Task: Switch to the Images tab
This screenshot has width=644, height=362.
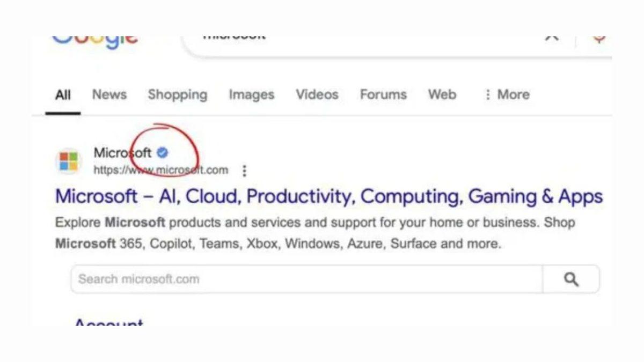Action: click(x=251, y=94)
